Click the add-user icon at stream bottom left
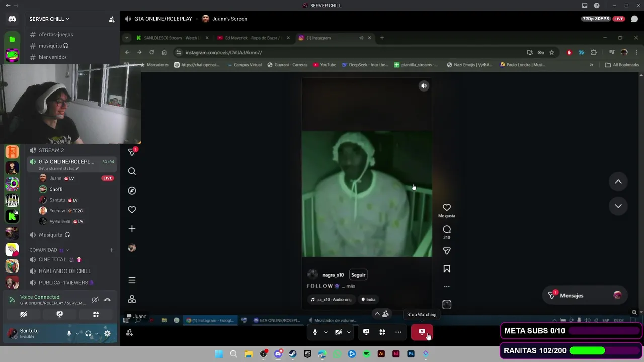 coord(129,332)
